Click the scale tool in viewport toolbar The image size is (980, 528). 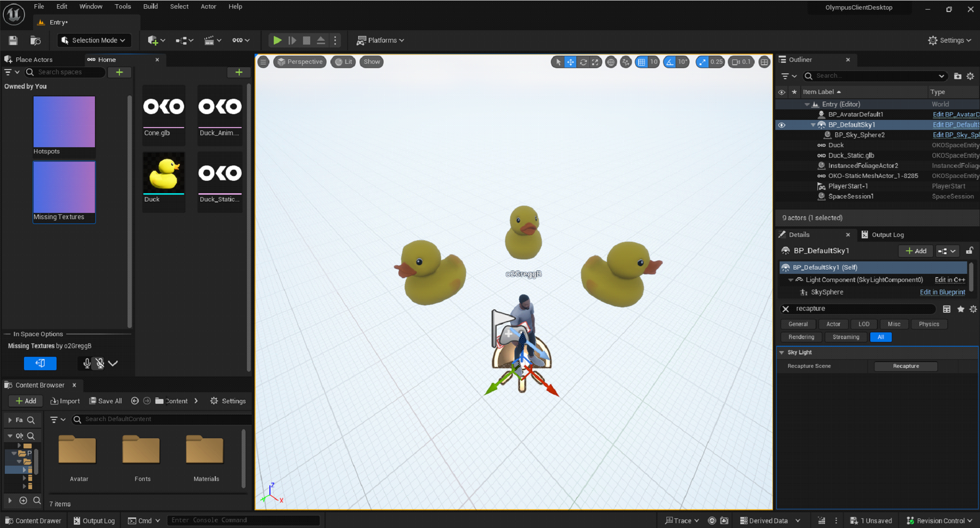tap(595, 62)
